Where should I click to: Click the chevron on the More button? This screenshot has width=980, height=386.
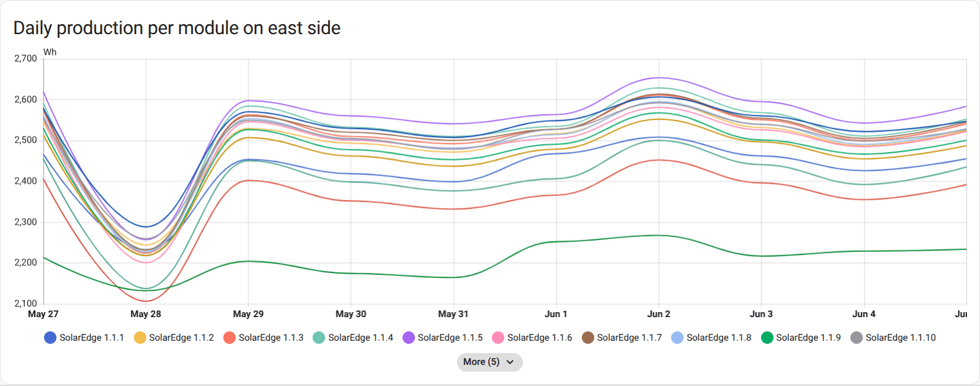point(510,362)
